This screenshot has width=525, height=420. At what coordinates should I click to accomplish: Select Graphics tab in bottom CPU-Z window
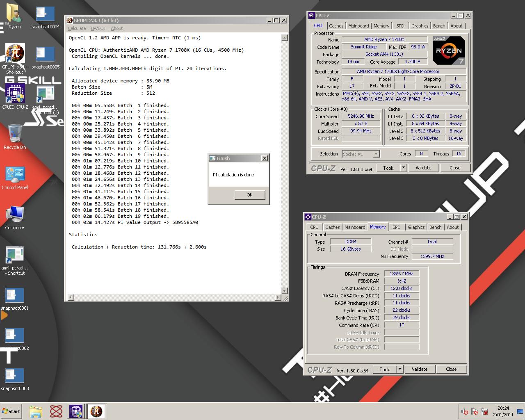[x=416, y=227]
